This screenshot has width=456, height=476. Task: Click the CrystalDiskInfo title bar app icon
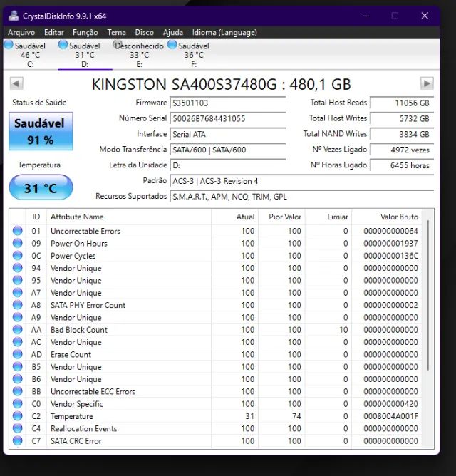coord(14,16)
